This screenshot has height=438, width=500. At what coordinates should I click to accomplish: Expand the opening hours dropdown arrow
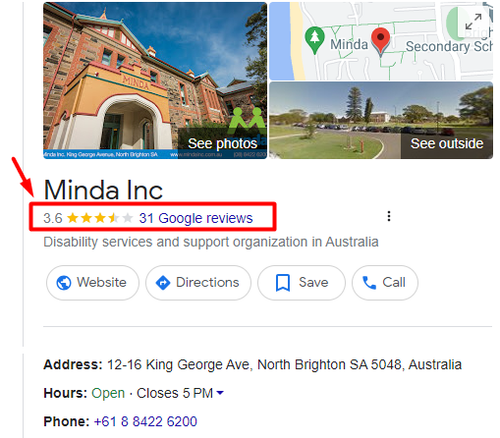[220, 393]
